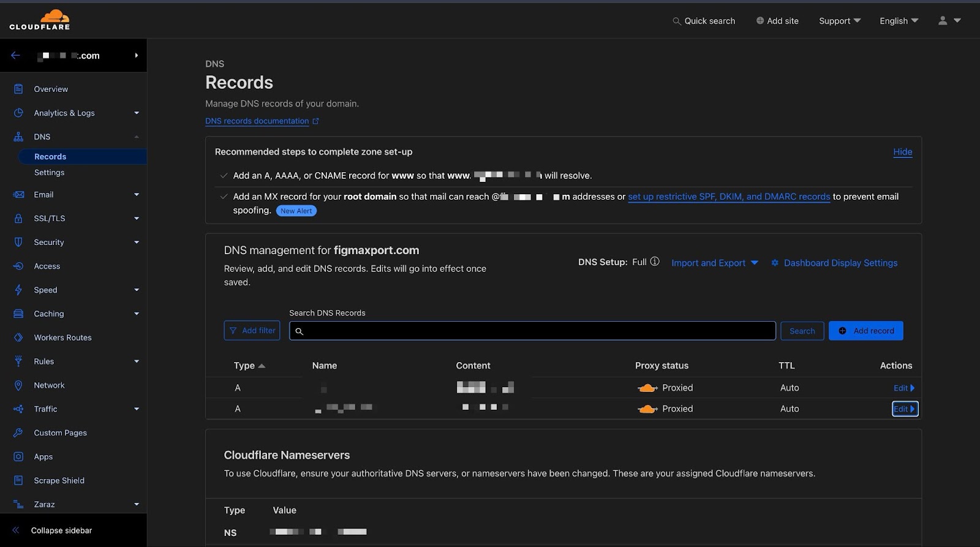Expand the Email section arrow

pyautogui.click(x=137, y=194)
